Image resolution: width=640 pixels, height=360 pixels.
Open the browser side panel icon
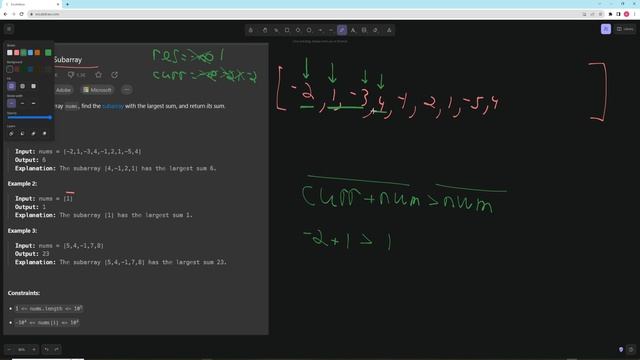618,14
